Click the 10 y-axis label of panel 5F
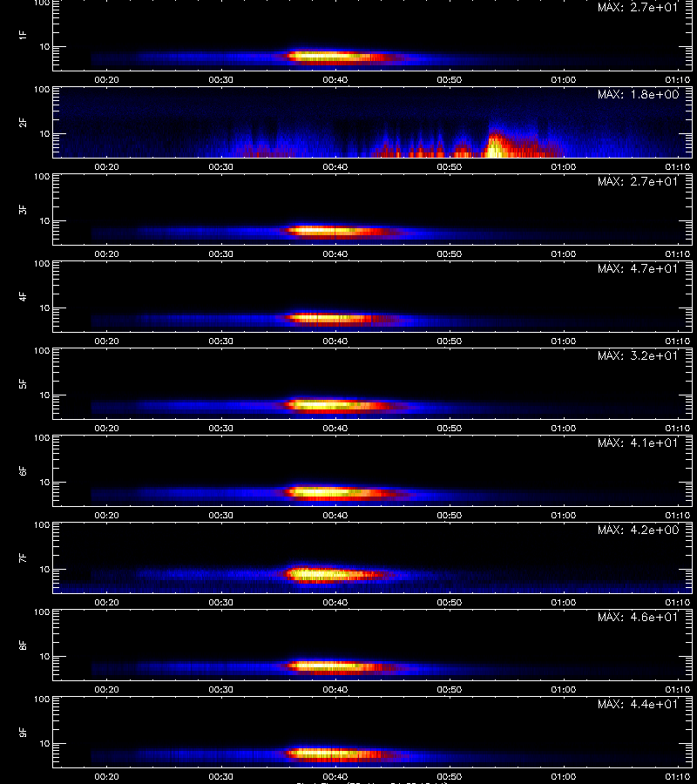Screen dimensions: 697x784 point(44,395)
